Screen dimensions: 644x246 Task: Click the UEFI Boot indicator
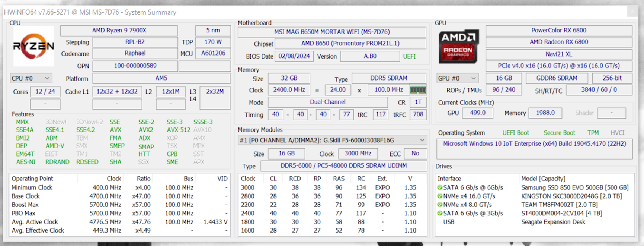coord(516,133)
